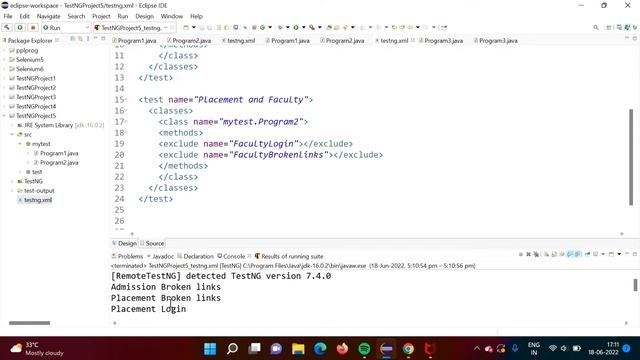This screenshot has height=360, width=640.
Task: Switch to first Program2.java editor tab
Action: tap(189, 40)
